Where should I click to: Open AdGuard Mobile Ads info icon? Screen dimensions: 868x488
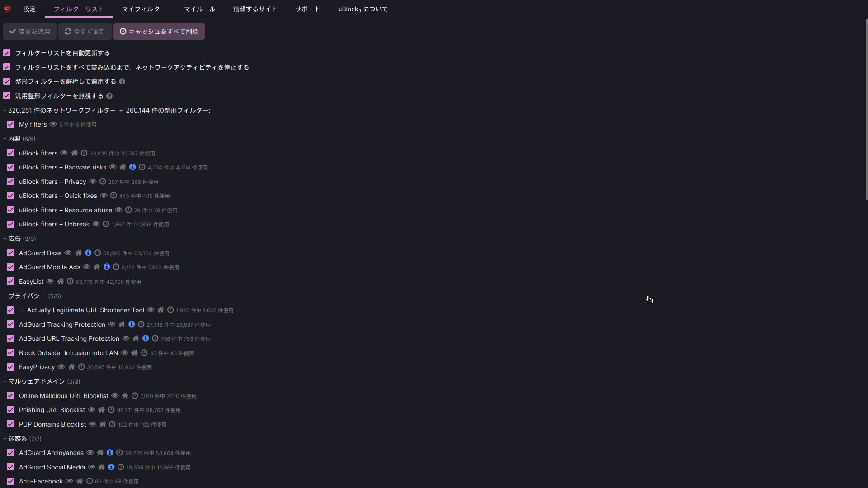[x=107, y=267]
